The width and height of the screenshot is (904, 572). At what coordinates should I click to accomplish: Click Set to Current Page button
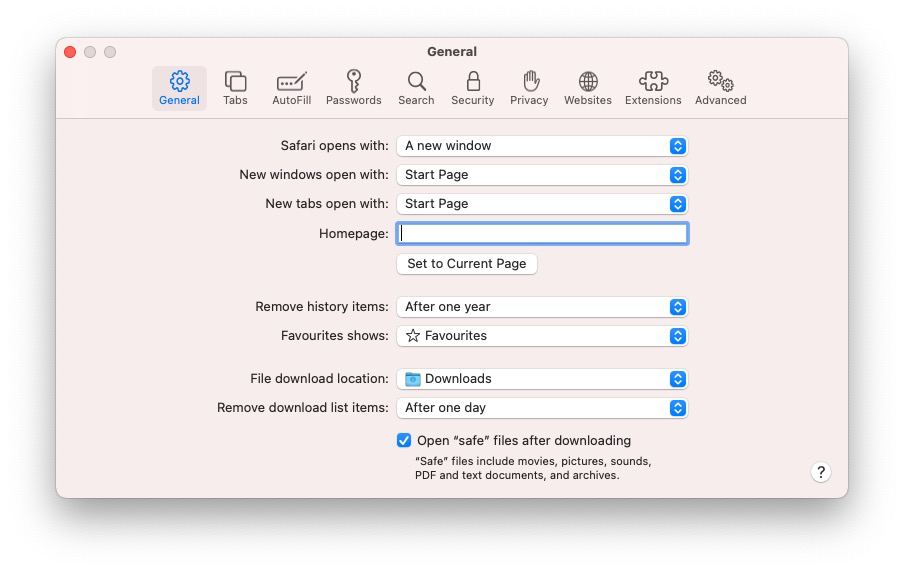click(467, 264)
